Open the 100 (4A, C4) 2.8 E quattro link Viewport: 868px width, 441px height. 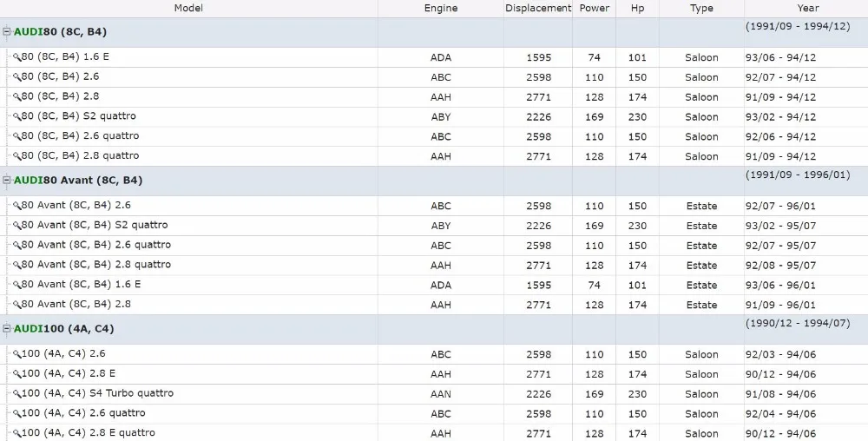89,432
